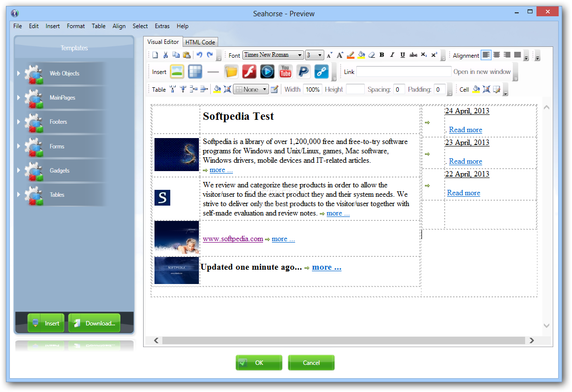This screenshot has height=392, width=572.
Task: Click the Copy icon
Action: [x=176, y=55]
